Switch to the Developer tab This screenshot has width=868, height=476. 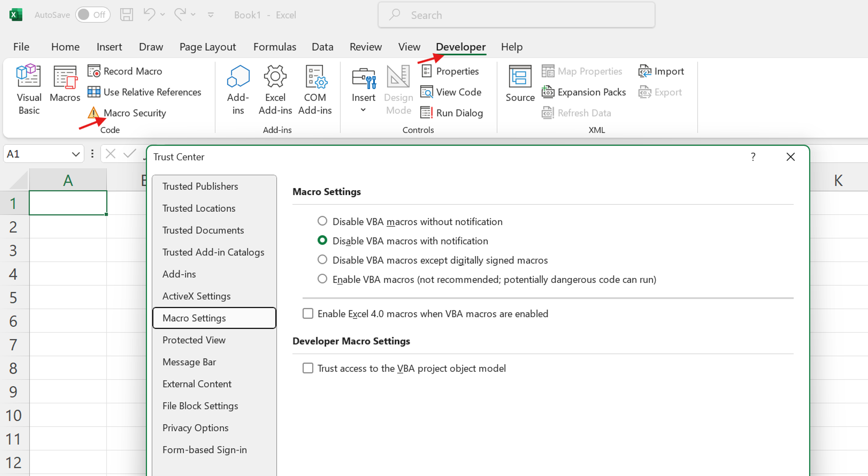point(461,47)
